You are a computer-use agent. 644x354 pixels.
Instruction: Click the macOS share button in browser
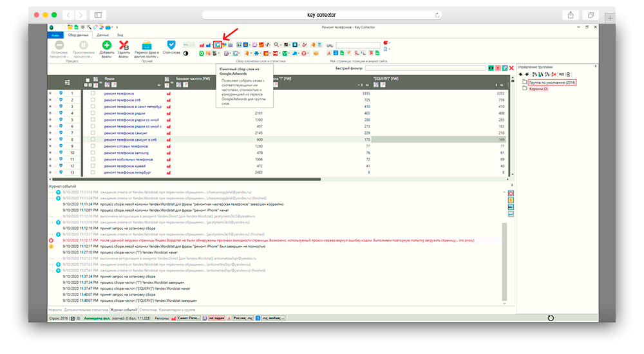pyautogui.click(x=571, y=15)
